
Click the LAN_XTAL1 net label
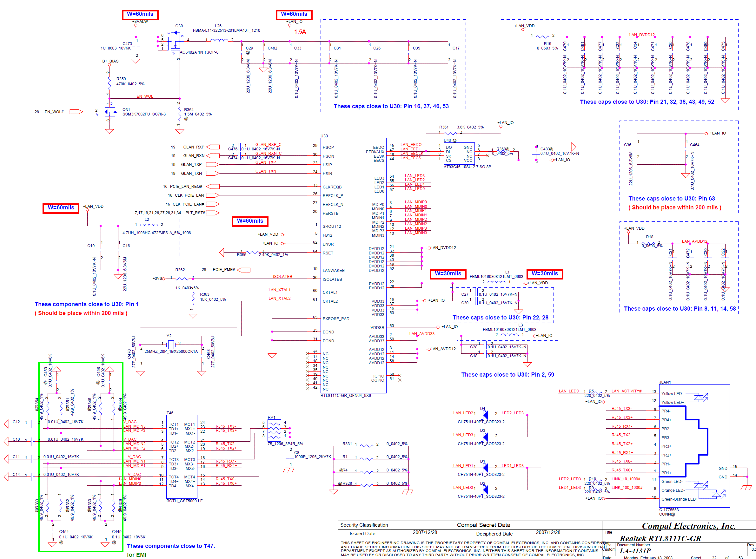click(x=279, y=290)
